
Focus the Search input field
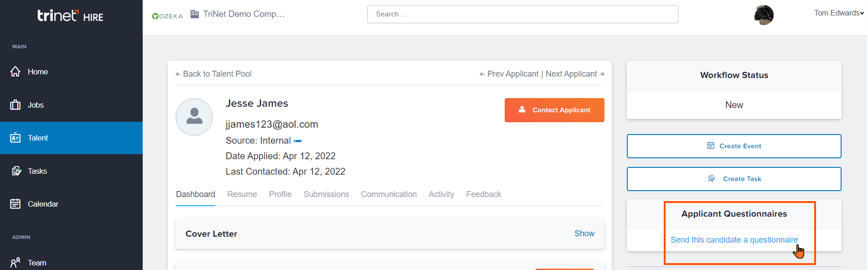[522, 14]
